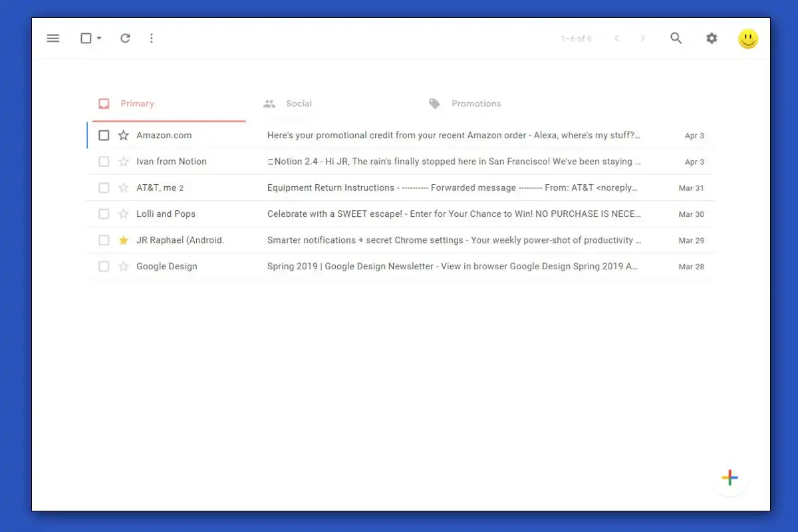
Task: Click sender name Ivan from Notion
Action: click(172, 162)
